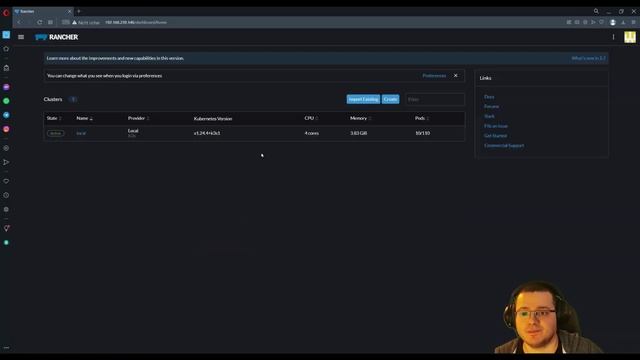This screenshot has height=360, width=640.
Task: Open the Forums link
Action: [x=491, y=107]
